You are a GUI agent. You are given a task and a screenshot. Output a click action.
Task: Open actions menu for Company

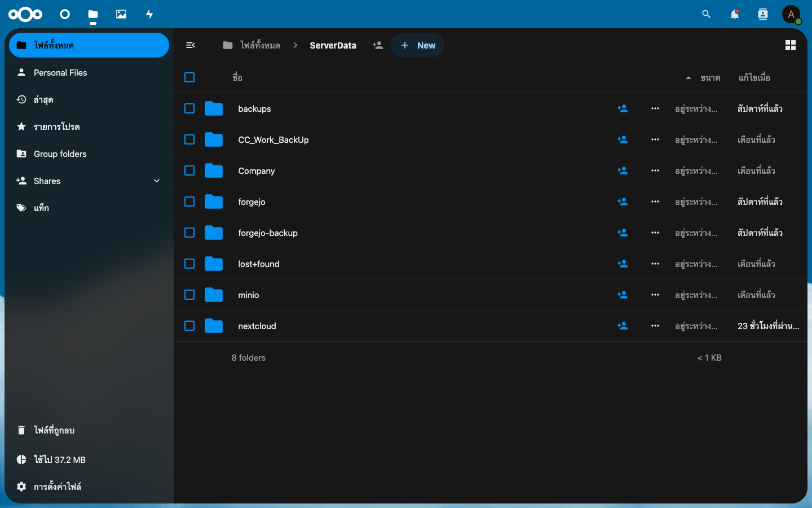(x=655, y=170)
